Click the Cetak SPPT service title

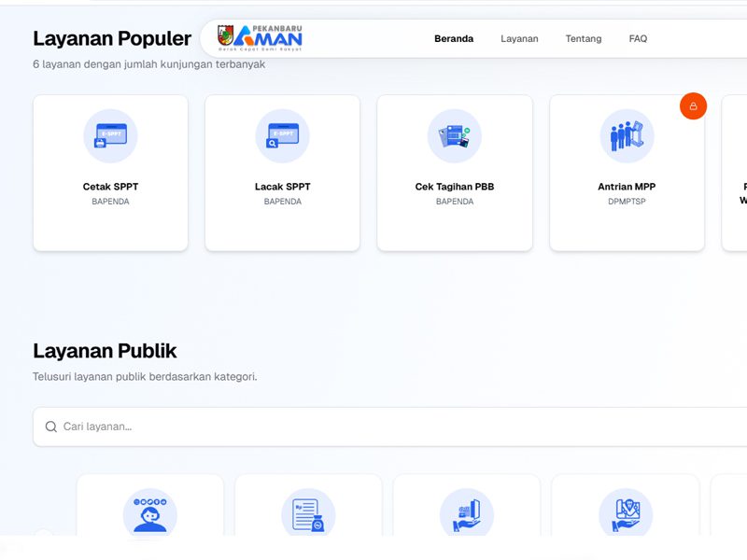tap(110, 187)
